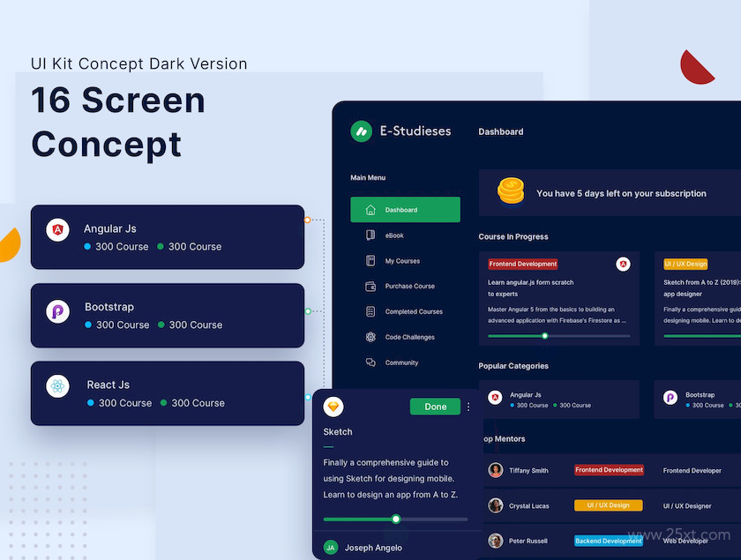
Task: Click the Dashboard page title in the header
Action: coord(500,131)
